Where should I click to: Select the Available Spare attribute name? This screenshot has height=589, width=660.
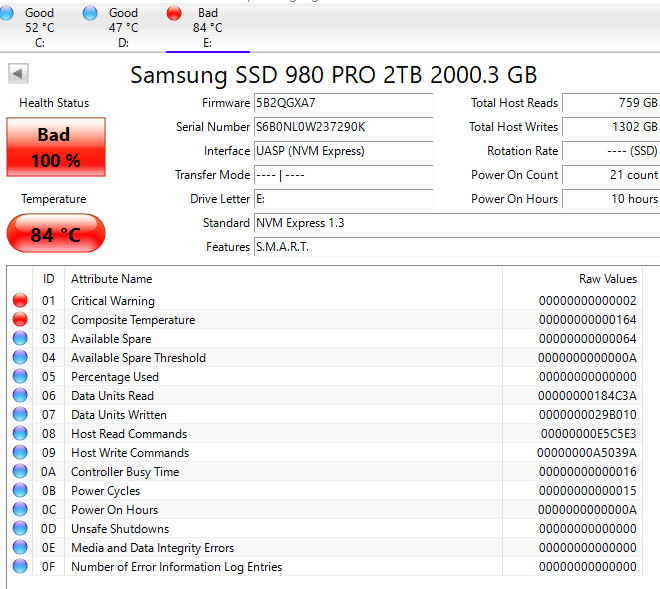pos(111,338)
